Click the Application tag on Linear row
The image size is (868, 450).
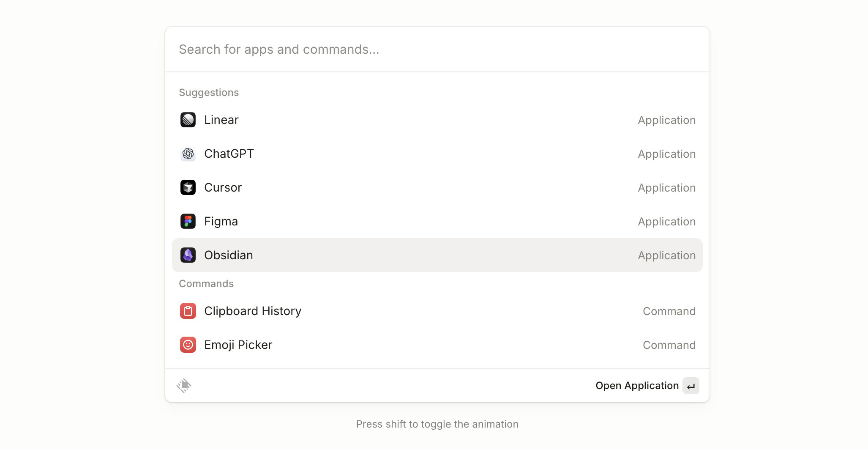pos(666,121)
